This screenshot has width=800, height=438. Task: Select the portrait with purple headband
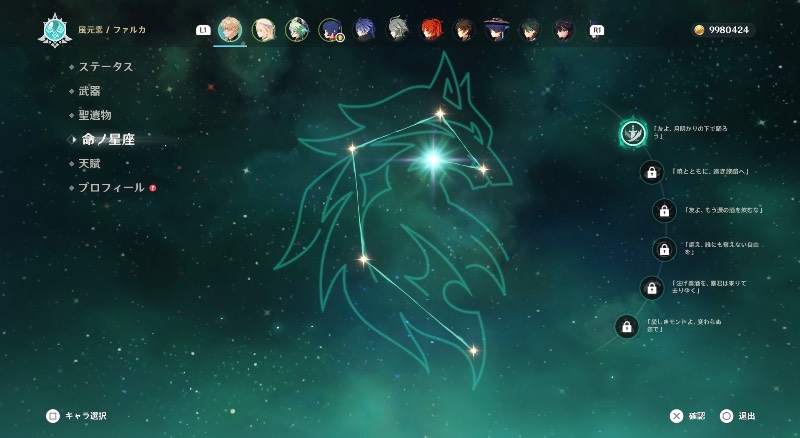264,30
